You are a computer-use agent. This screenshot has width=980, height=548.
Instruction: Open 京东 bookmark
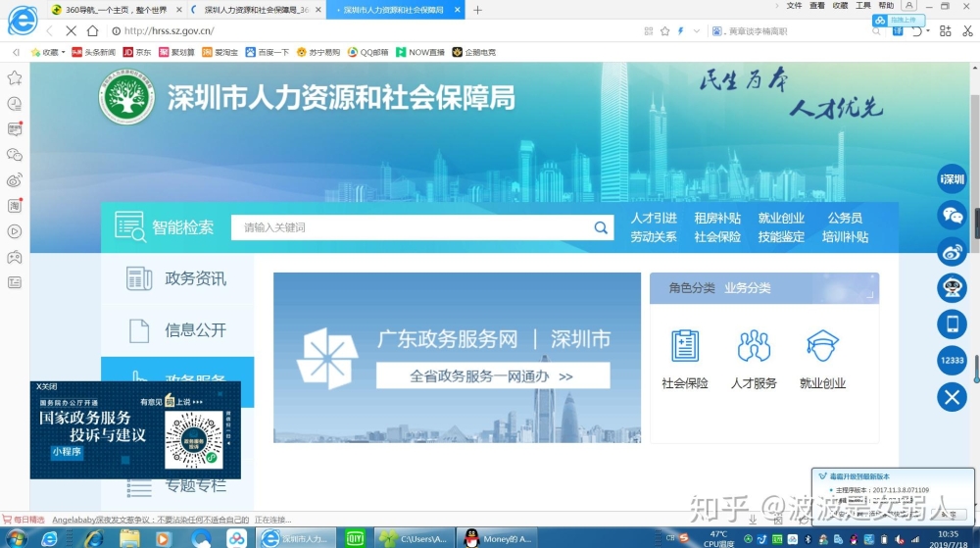coord(137,53)
